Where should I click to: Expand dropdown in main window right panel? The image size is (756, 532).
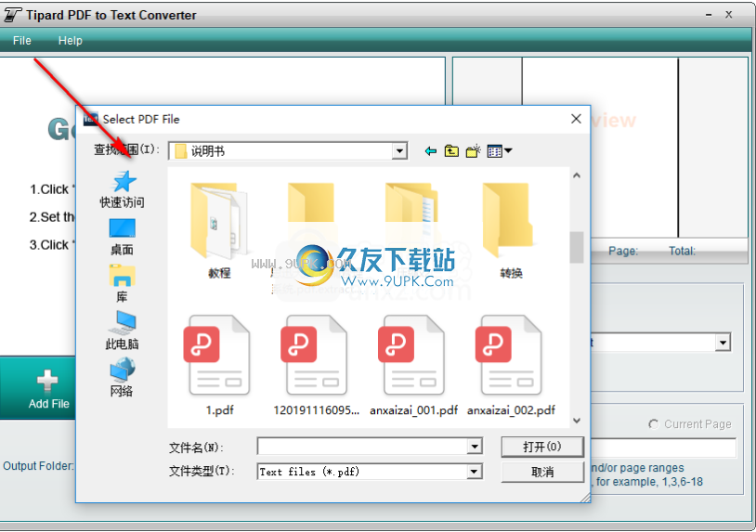[723, 343]
